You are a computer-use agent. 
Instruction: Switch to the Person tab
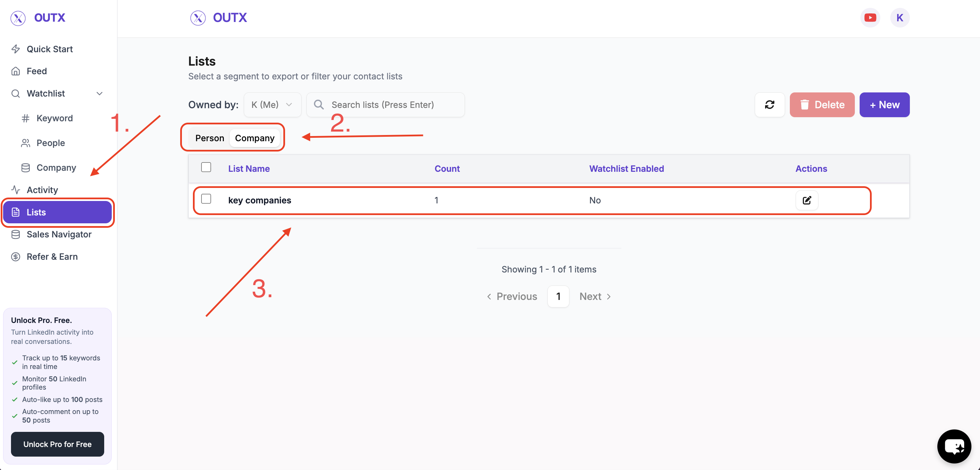tap(209, 138)
